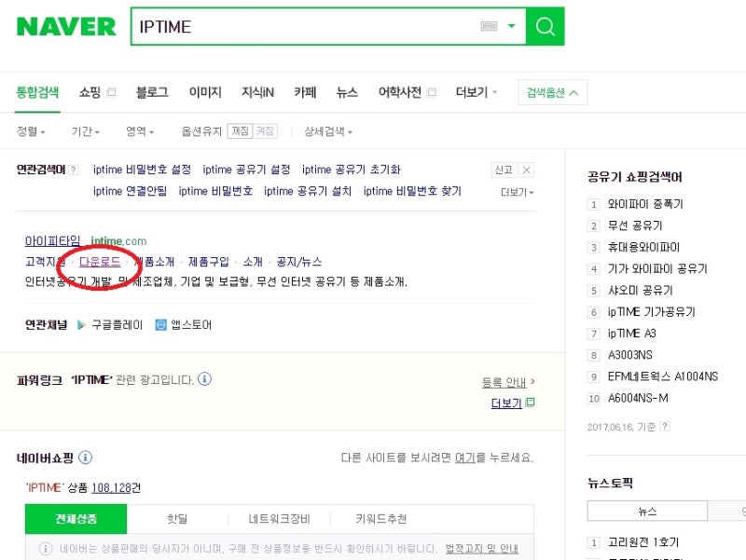Click new-window icon beside 쇼핑

[x=111, y=92]
